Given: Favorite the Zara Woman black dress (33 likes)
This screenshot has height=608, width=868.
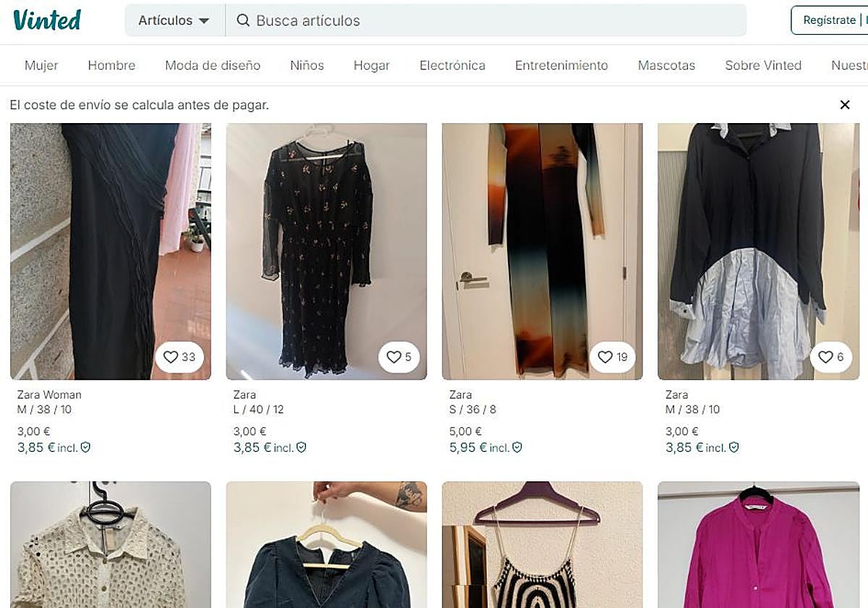Looking at the screenshot, I should (x=171, y=357).
